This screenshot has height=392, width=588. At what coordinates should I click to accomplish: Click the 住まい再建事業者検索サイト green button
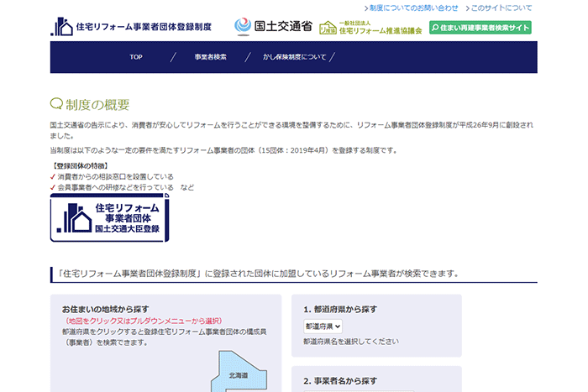pyautogui.click(x=480, y=28)
